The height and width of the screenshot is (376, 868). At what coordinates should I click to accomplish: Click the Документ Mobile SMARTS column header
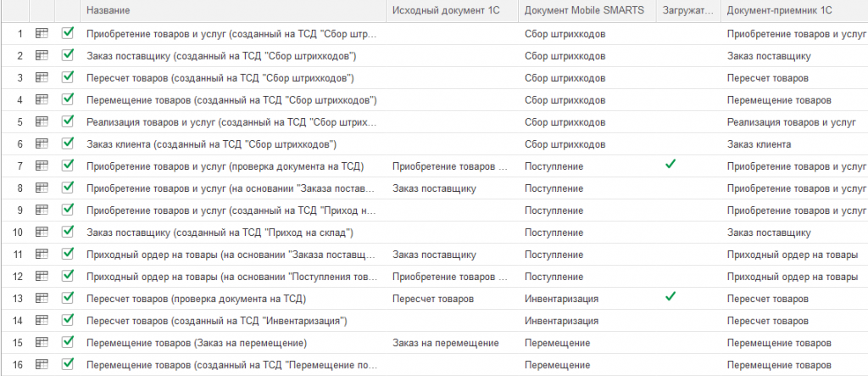point(587,10)
